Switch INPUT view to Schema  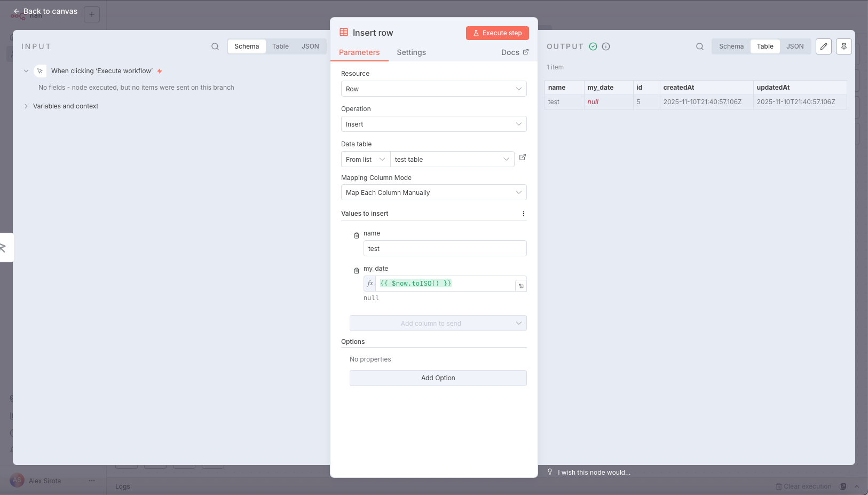tap(247, 46)
